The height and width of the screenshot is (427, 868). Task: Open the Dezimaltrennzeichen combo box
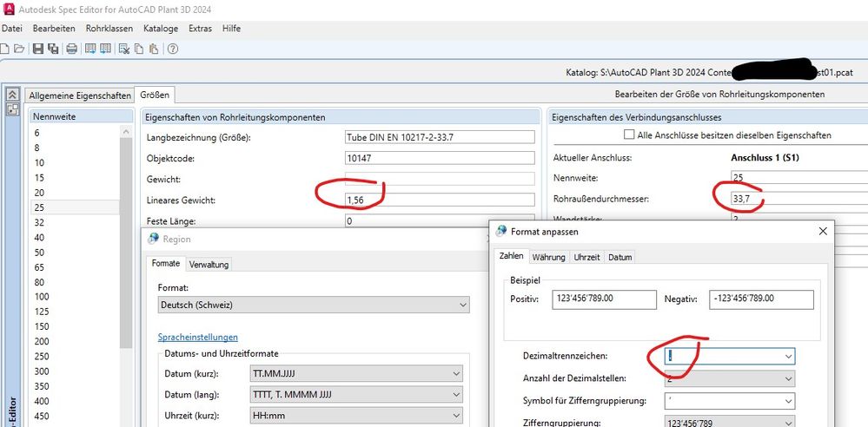click(728, 356)
